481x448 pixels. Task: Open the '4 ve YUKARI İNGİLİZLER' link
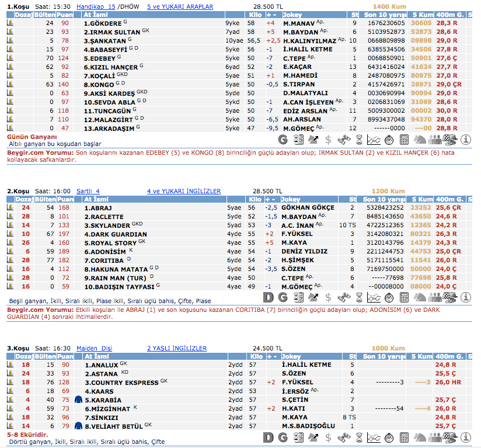pyautogui.click(x=184, y=191)
